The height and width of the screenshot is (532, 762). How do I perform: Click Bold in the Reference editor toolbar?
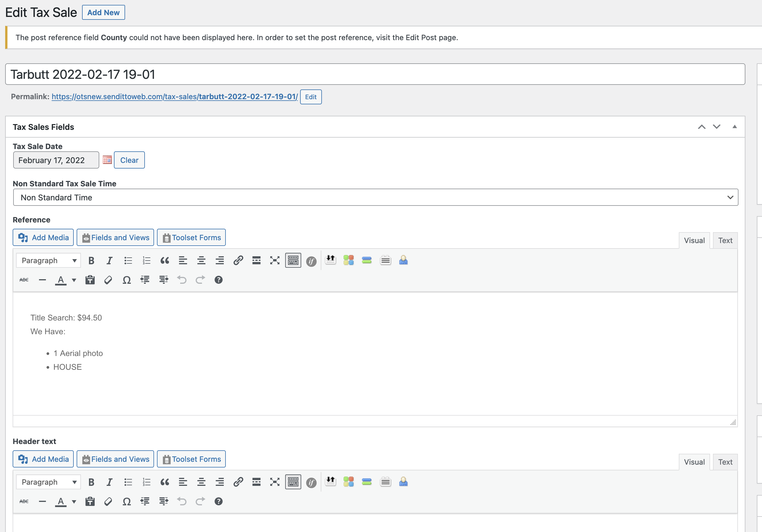[x=91, y=261]
